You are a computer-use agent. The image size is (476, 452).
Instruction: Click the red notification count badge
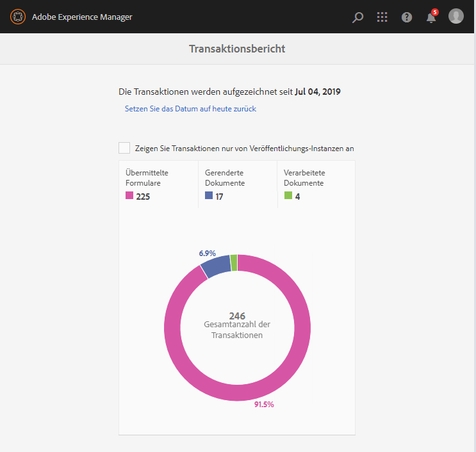click(435, 12)
